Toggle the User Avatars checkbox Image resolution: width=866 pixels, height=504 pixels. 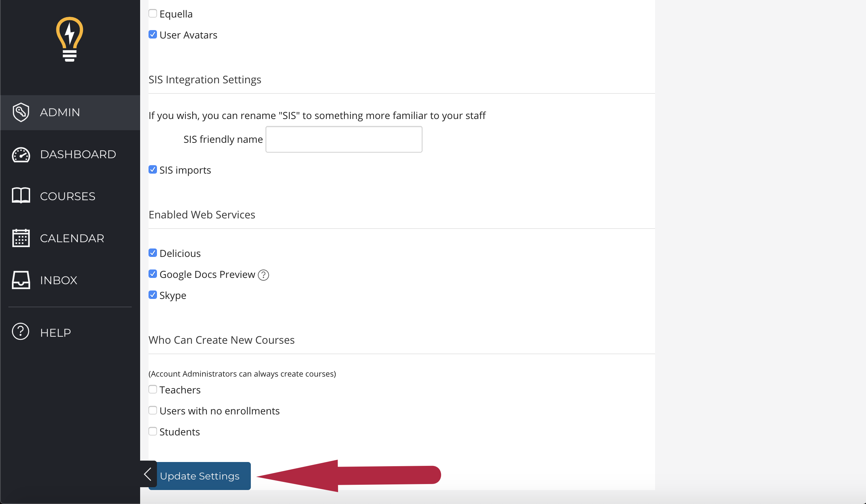[x=152, y=34]
